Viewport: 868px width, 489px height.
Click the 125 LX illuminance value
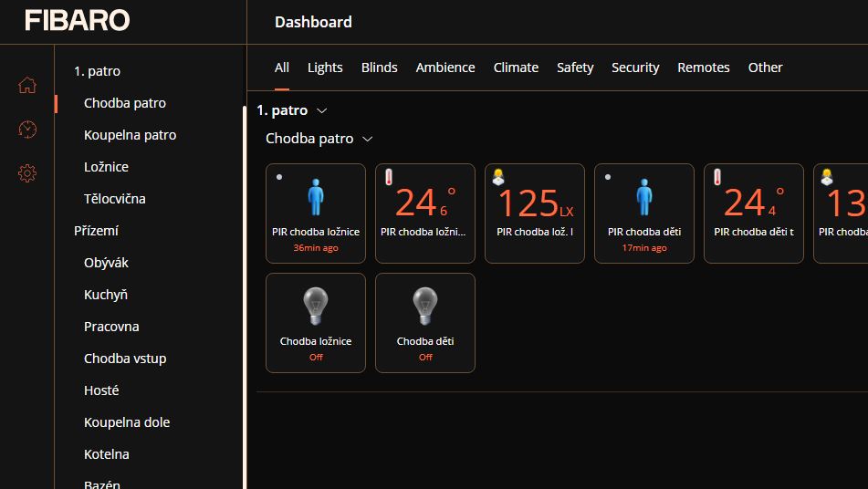point(535,203)
